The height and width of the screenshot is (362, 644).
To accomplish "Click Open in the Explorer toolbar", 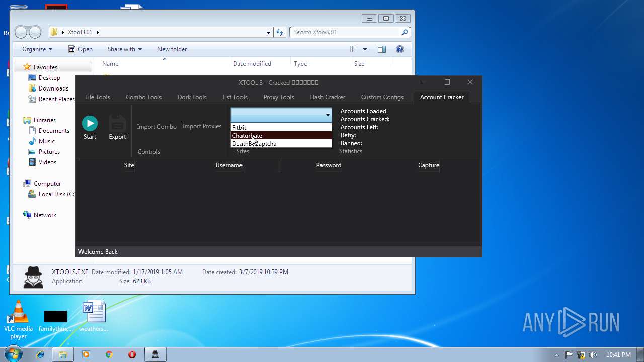I will coord(80,49).
